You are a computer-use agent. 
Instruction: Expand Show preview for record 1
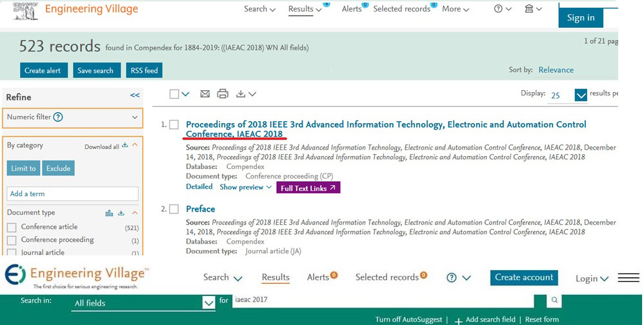246,187
